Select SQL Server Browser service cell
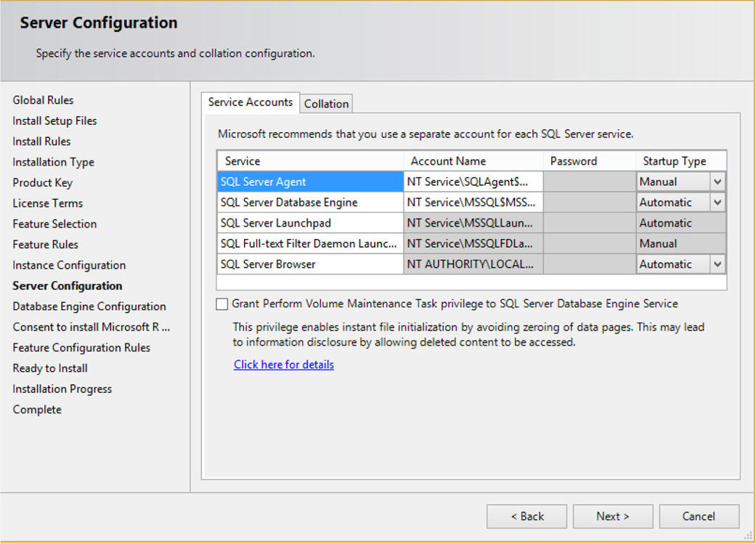Viewport: 756px width, 544px height. 311,264
